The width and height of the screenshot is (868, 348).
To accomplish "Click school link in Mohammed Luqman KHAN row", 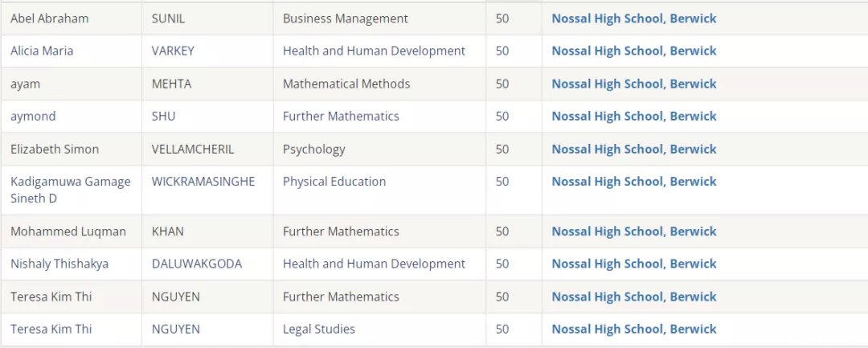I will [634, 231].
